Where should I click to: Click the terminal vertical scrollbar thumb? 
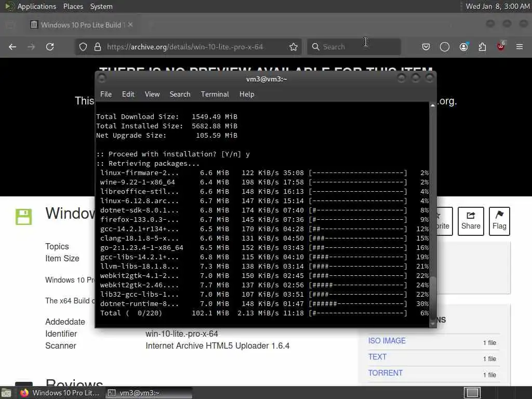(433, 297)
